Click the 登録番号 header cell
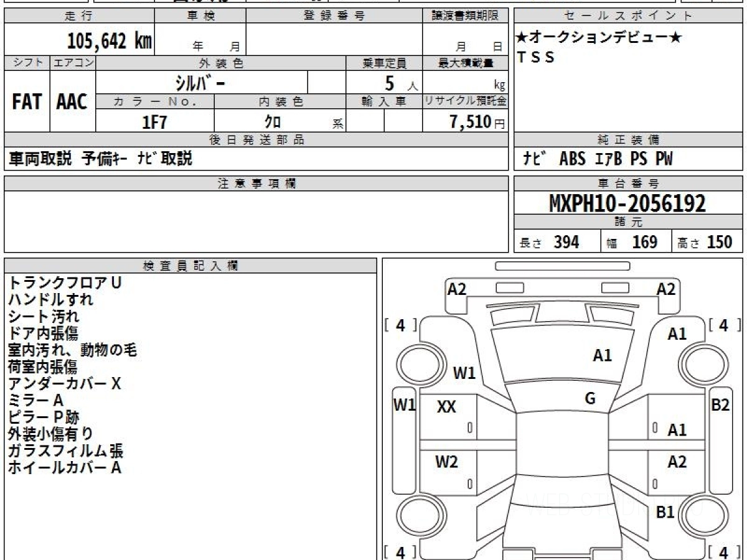 point(334,16)
